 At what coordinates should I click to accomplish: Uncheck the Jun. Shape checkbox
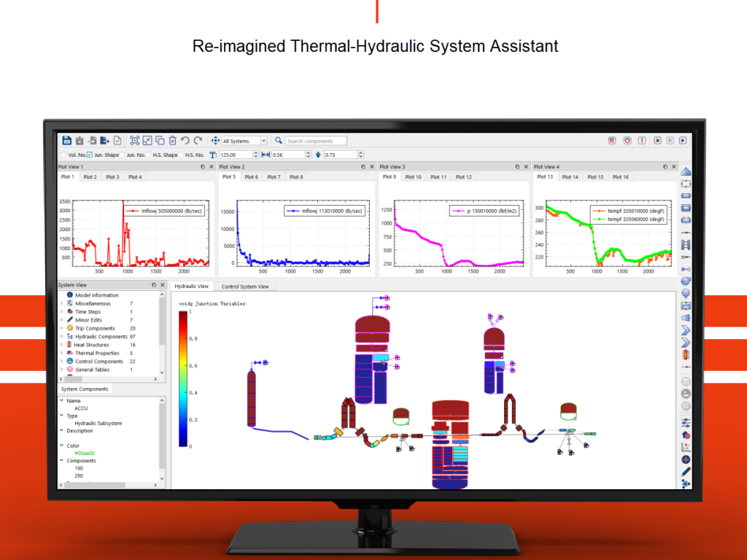(x=90, y=155)
